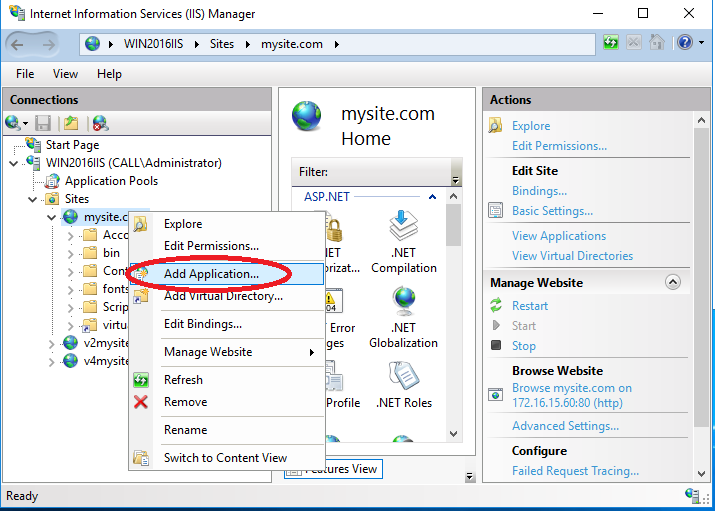Open the File menu
The image size is (715, 511).
(x=25, y=74)
